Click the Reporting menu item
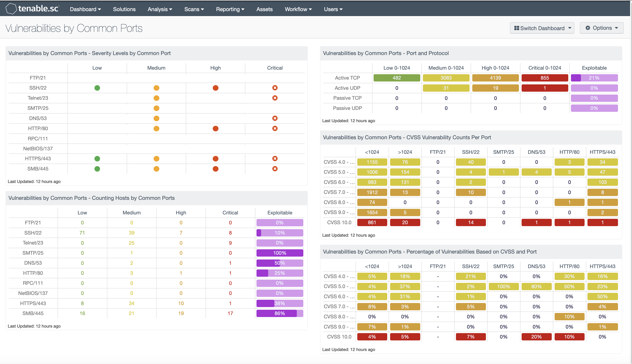 tap(229, 9)
